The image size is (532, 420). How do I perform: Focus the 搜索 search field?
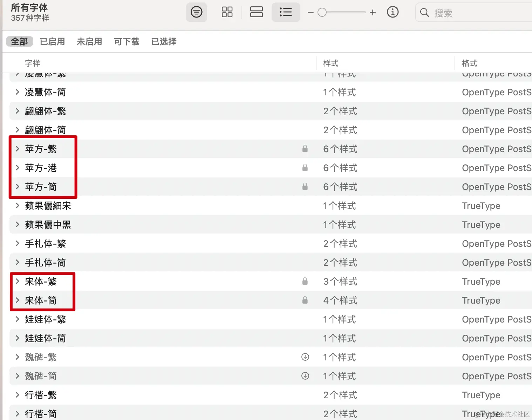click(474, 13)
